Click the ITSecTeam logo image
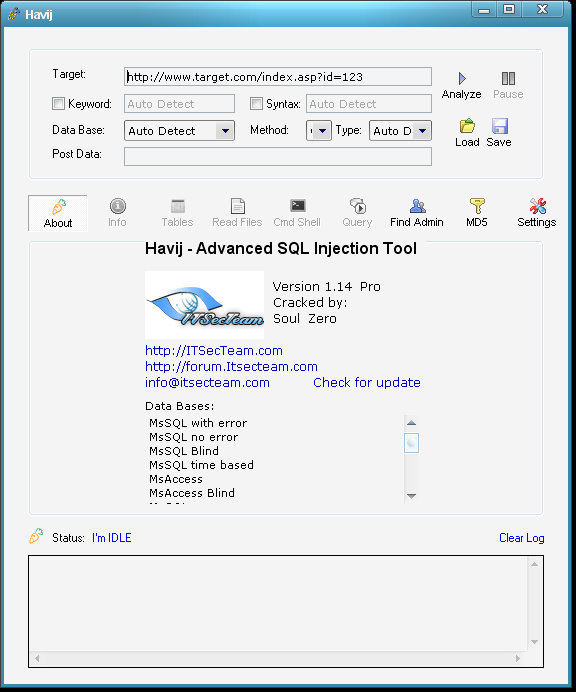Viewport: 576px width, 692px height. pos(204,305)
